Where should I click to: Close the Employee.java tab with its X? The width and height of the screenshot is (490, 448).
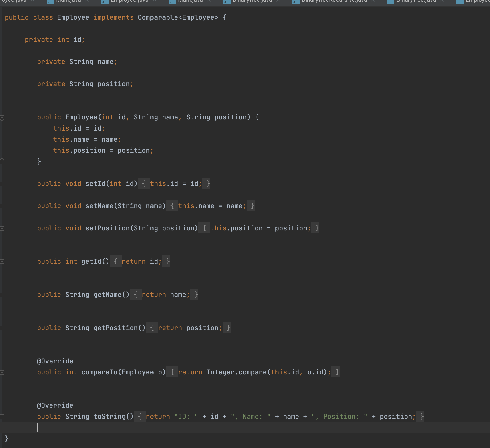pos(155,1)
